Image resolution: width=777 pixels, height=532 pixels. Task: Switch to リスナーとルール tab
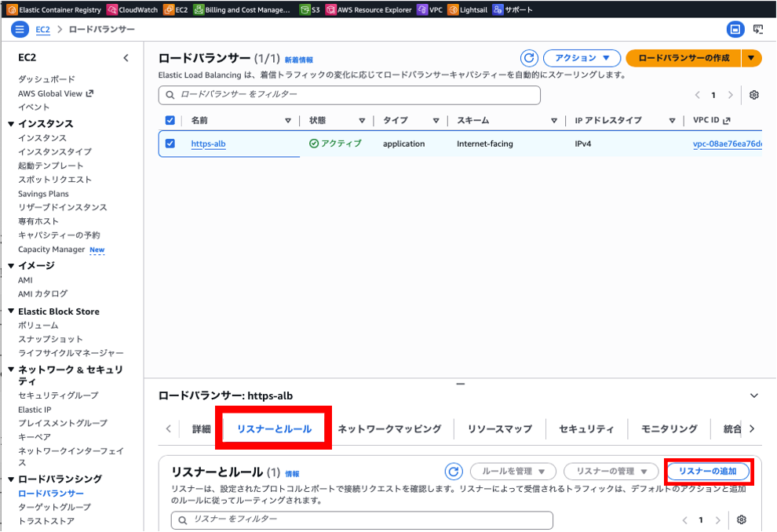(x=274, y=429)
